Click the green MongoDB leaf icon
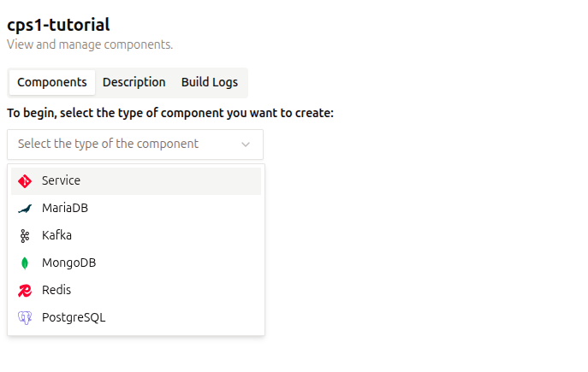Image resolution: width=588 pixels, height=372 pixels. (x=25, y=263)
